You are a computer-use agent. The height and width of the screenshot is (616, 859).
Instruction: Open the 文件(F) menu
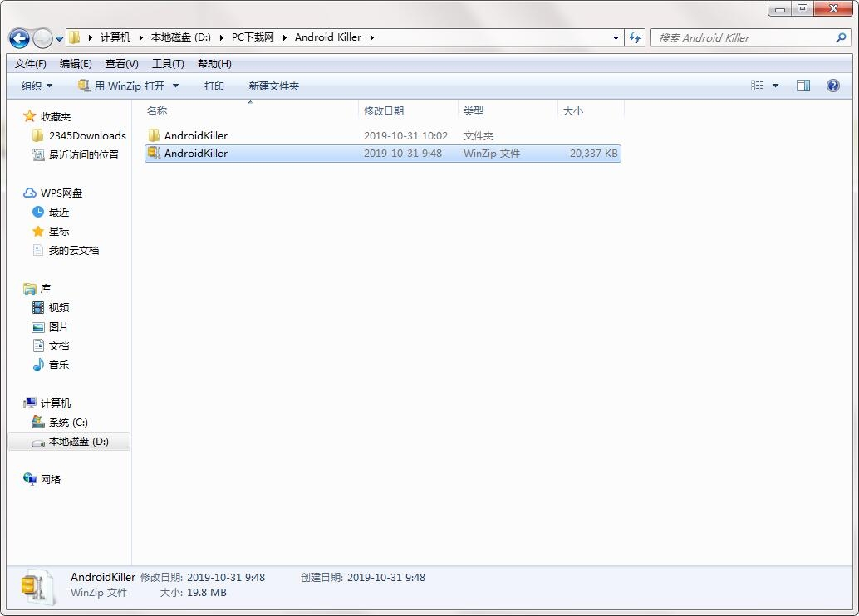click(x=30, y=64)
